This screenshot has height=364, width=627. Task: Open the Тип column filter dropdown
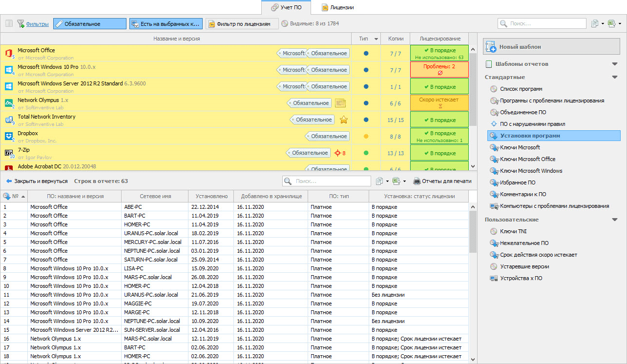pyautogui.click(x=376, y=39)
